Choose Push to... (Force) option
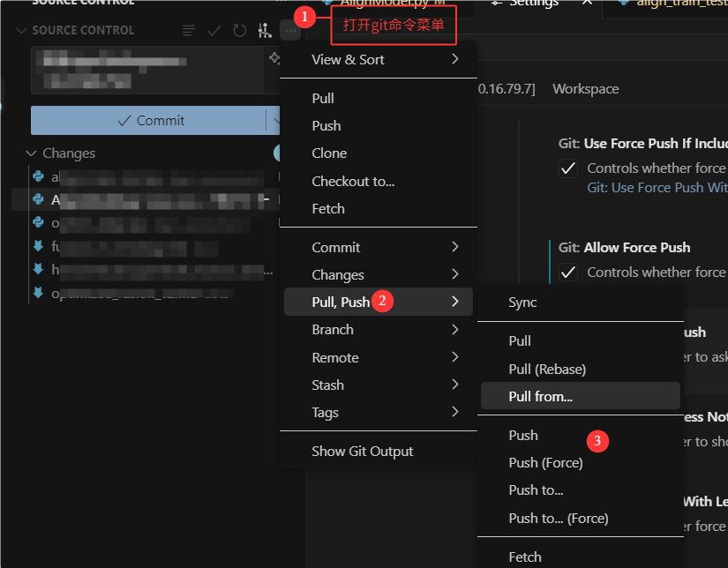Image resolution: width=728 pixels, height=568 pixels. [581, 518]
